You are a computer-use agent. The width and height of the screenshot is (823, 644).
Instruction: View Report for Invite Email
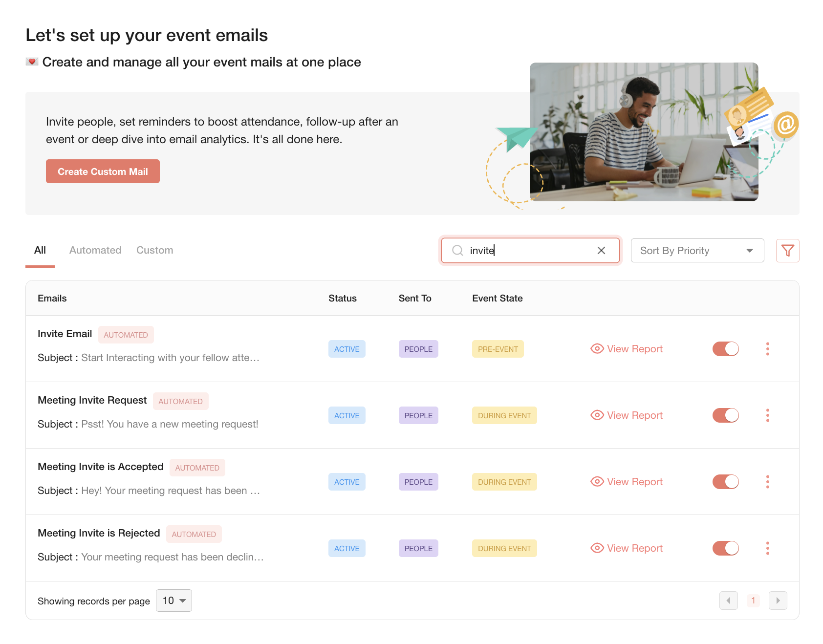coord(627,349)
